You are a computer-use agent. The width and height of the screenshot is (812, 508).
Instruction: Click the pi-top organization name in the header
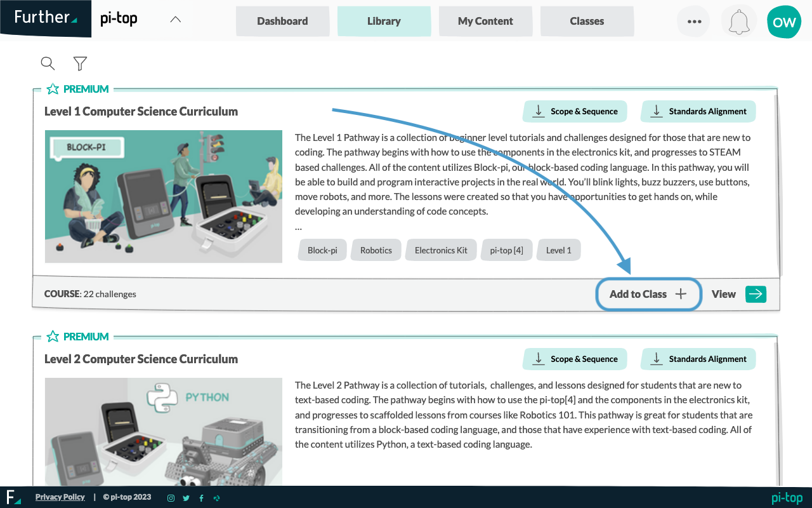pyautogui.click(x=119, y=19)
